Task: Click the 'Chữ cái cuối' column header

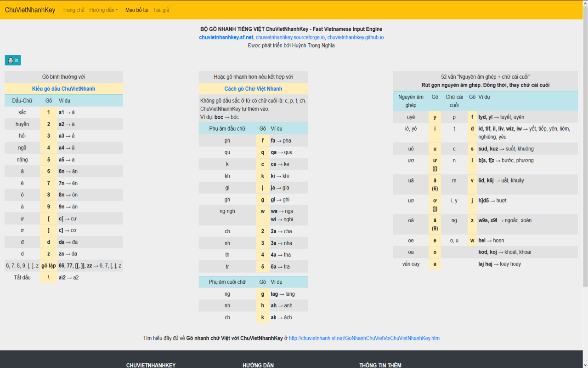Action: pyautogui.click(x=454, y=101)
